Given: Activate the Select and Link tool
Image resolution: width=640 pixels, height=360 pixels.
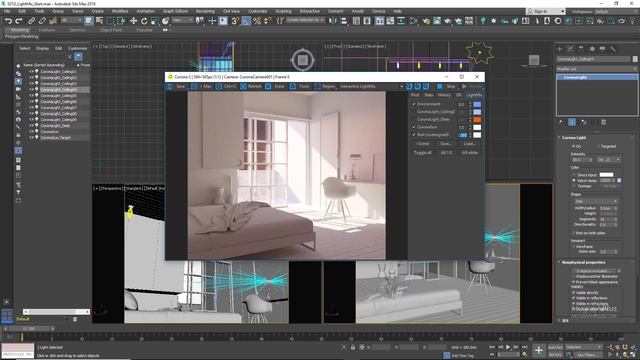Looking at the screenshot, I should pos(31,21).
